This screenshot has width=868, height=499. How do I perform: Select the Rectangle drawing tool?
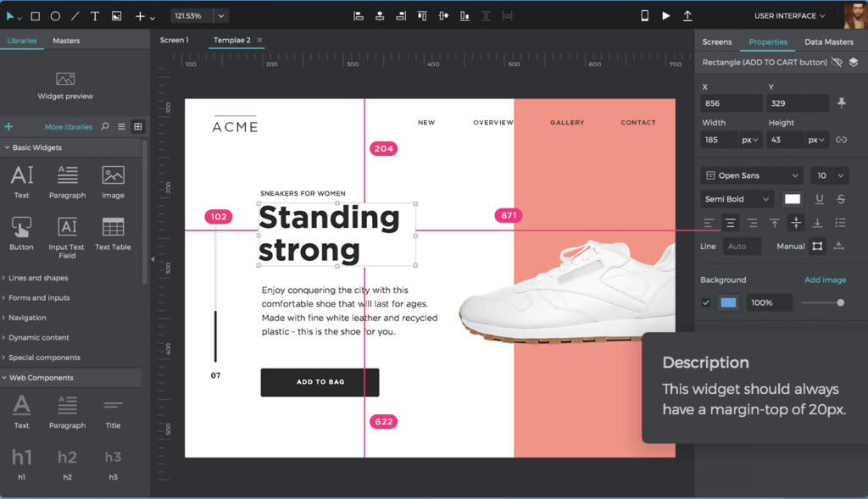[x=35, y=16]
